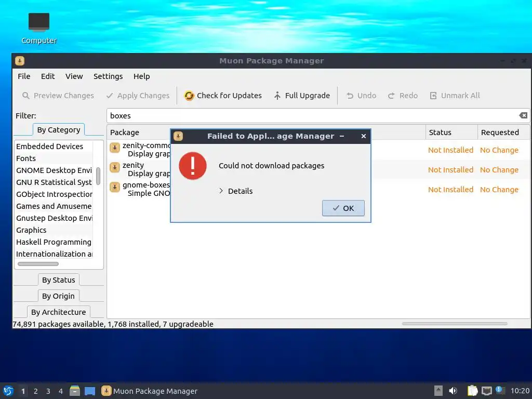Viewport: 532px width, 399px height.
Task: Select GNU R Statistical System category
Action: click(x=54, y=182)
